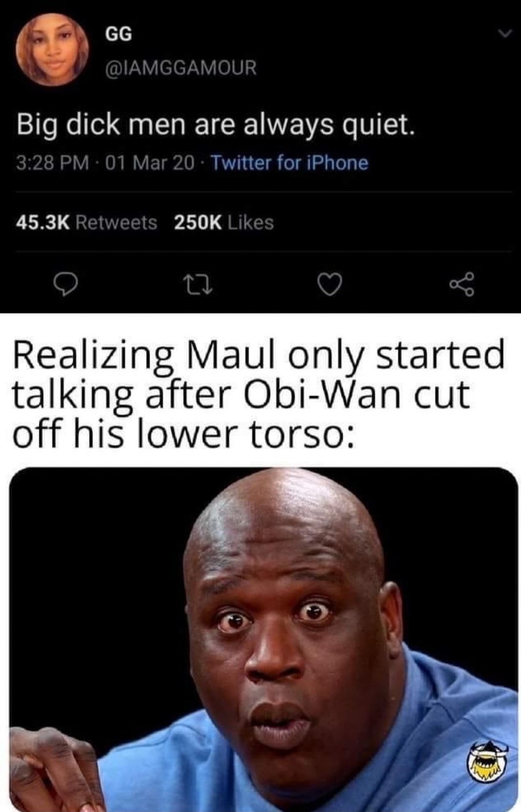This screenshot has height=812, width=521.
Task: Open the surprised bald man photo
Action: coord(264,640)
